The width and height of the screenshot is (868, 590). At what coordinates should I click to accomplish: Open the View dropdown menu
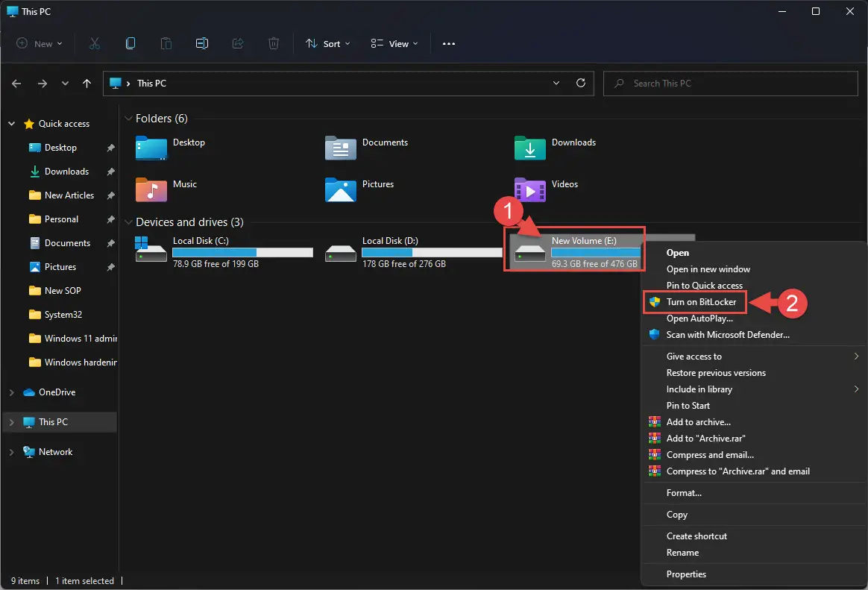tap(394, 44)
